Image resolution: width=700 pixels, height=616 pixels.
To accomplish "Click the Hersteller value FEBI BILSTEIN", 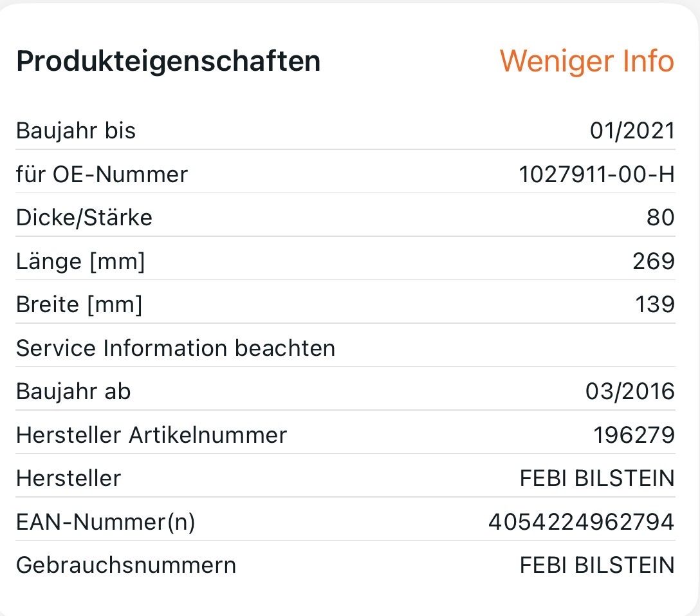I will click(x=596, y=478).
